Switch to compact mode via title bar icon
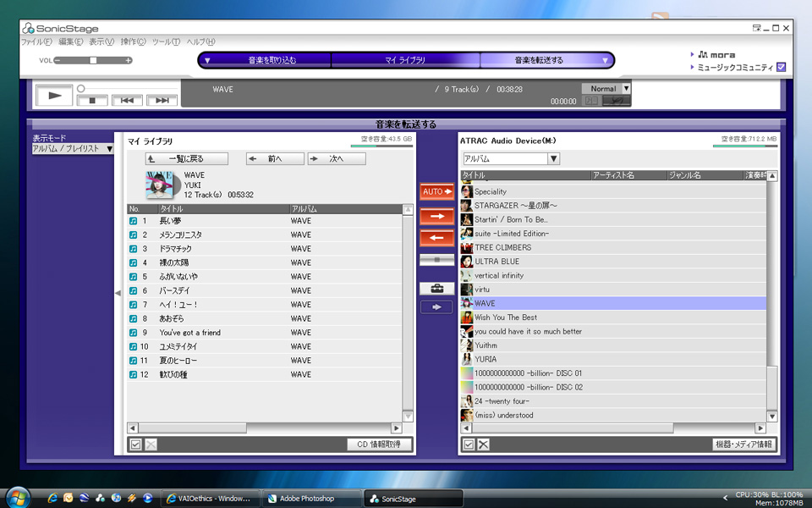The height and width of the screenshot is (508, 812). point(756,28)
